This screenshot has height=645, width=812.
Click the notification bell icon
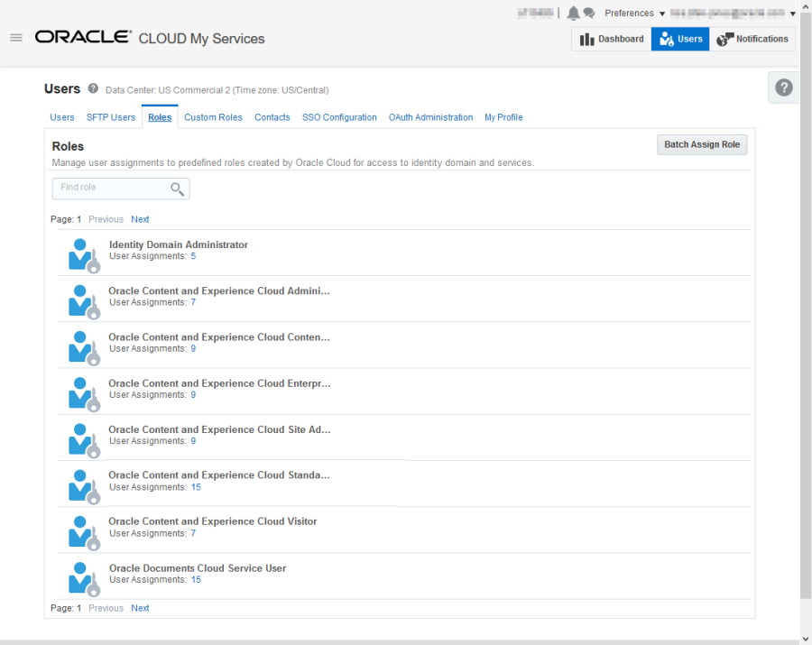click(573, 13)
